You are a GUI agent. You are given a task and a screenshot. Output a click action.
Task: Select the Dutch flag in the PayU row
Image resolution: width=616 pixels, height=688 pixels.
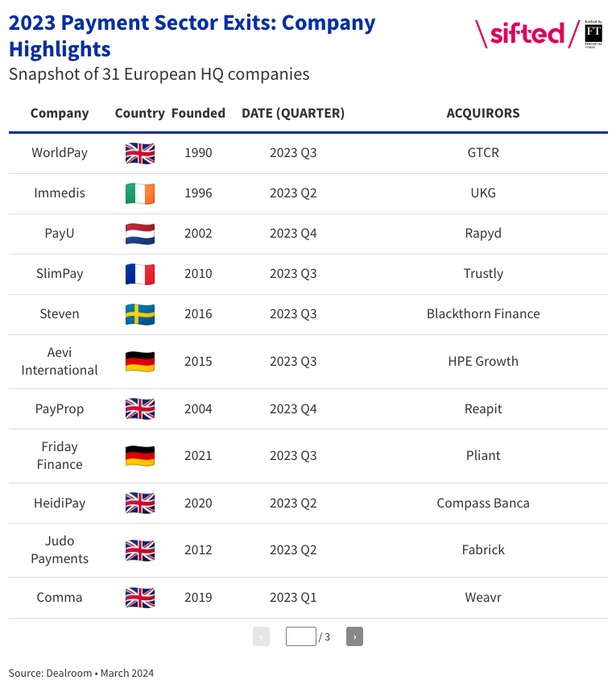[x=139, y=234]
